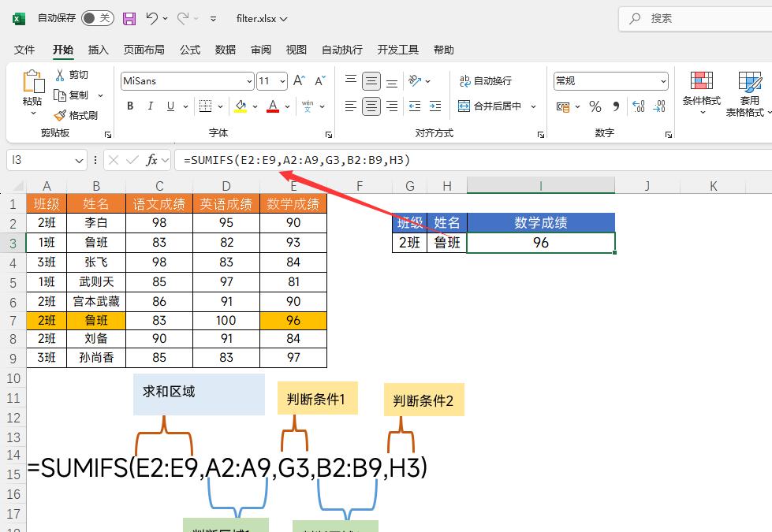Toggle wrap text (自动换行)
772x532 pixels.
486,80
